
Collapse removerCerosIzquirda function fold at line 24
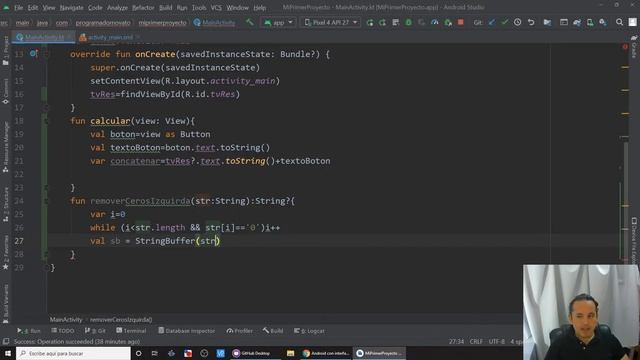tap(46, 201)
